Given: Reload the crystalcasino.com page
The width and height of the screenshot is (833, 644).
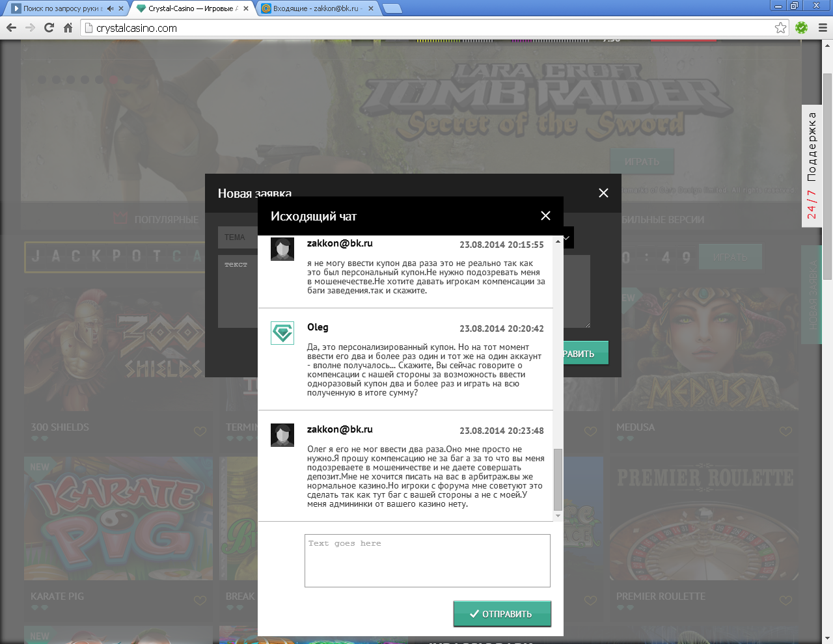Looking at the screenshot, I should (x=49, y=28).
